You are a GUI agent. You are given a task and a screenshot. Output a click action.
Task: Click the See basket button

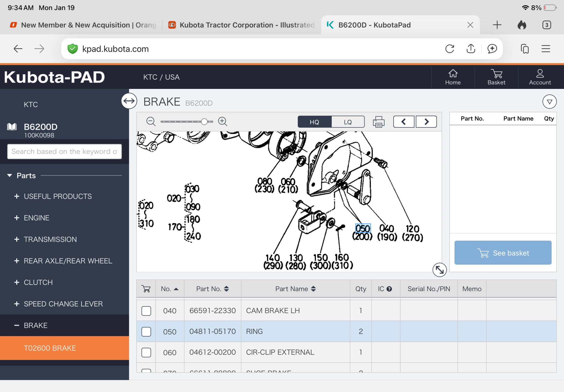pyautogui.click(x=503, y=253)
